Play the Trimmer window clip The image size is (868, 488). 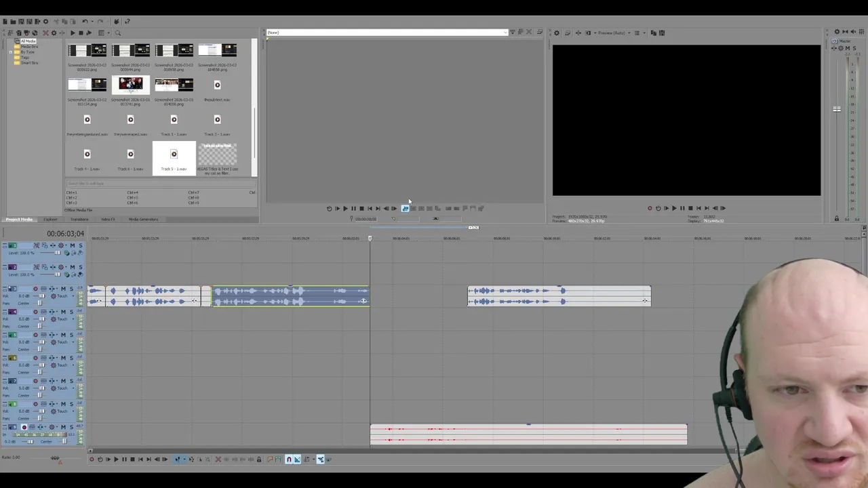[x=345, y=208]
